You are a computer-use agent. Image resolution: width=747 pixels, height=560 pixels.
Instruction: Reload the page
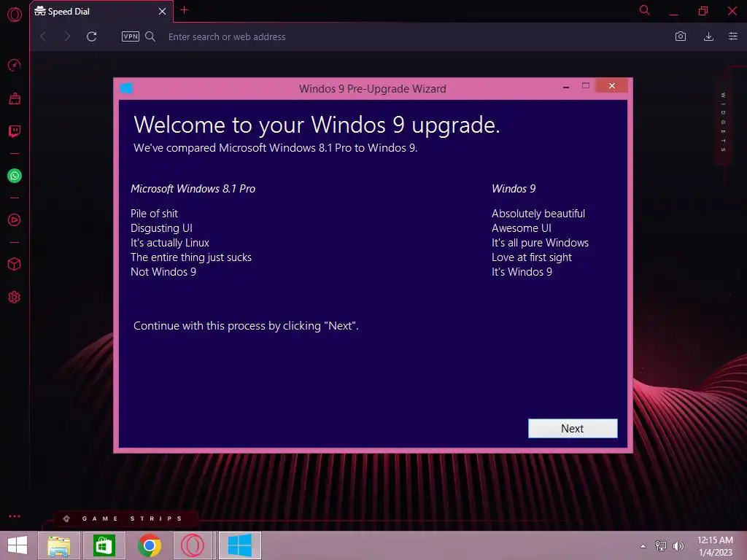(91, 36)
